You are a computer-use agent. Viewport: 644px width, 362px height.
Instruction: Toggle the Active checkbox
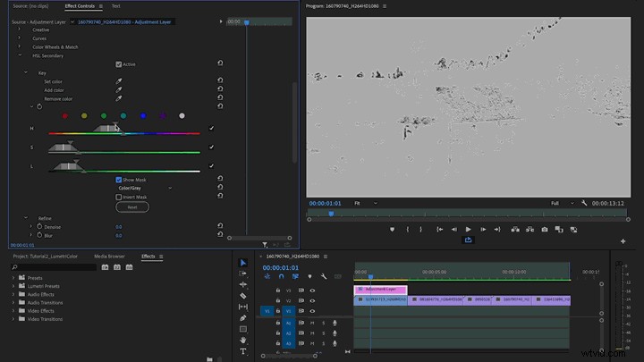[x=119, y=64]
